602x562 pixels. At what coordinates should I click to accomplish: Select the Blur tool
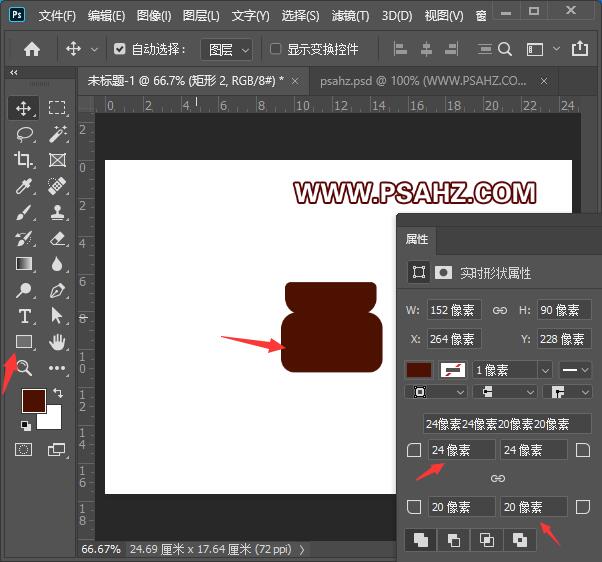(x=57, y=264)
